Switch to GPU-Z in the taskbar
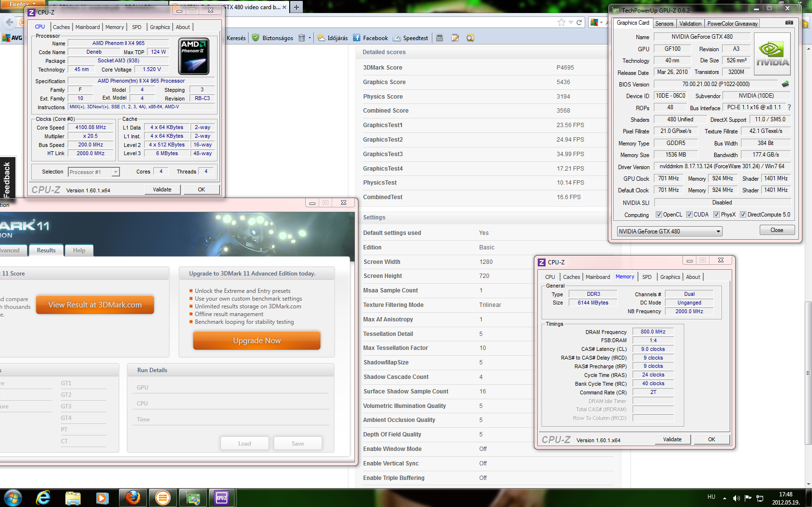Screen dimensions: 812x507 [193, 497]
